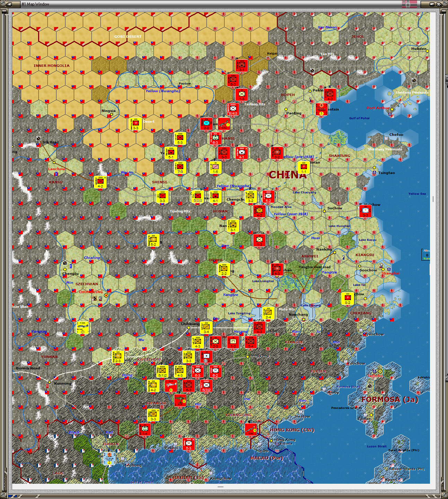
Task: Click the Port Arthur label
Action: point(378,108)
